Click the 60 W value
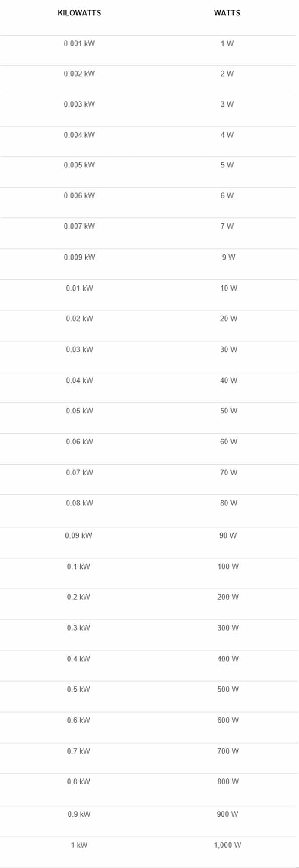 [228, 442]
